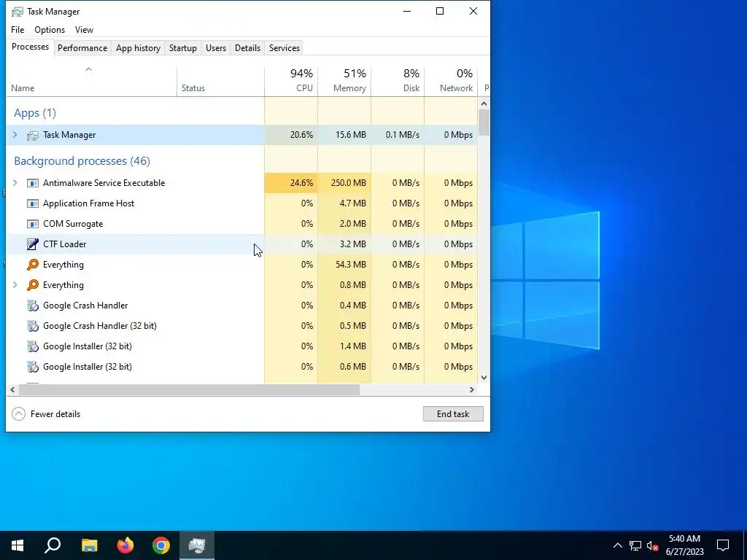This screenshot has width=747, height=560.
Task: Switch to the Details tab
Action: pos(248,48)
